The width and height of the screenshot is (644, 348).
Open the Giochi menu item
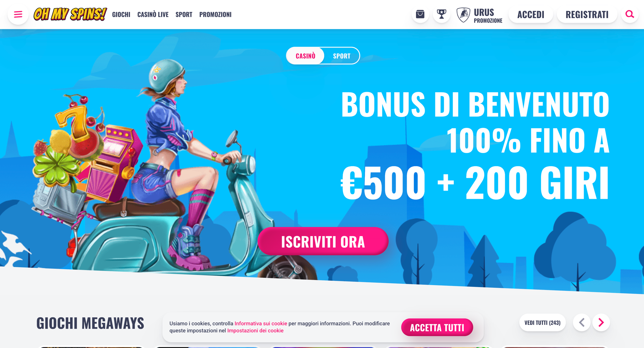pos(121,15)
